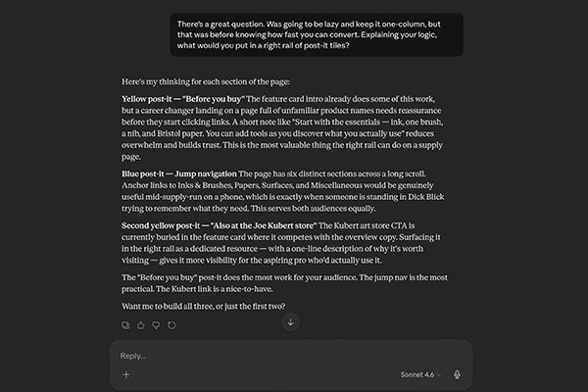588x392 pixels.
Task: Give the response a thumbs up
Action: point(141,324)
